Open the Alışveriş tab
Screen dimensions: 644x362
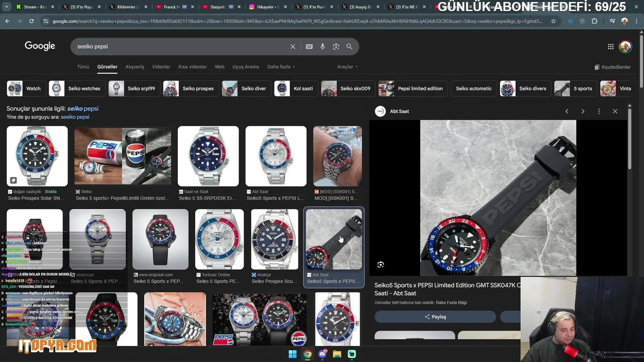pyautogui.click(x=134, y=67)
